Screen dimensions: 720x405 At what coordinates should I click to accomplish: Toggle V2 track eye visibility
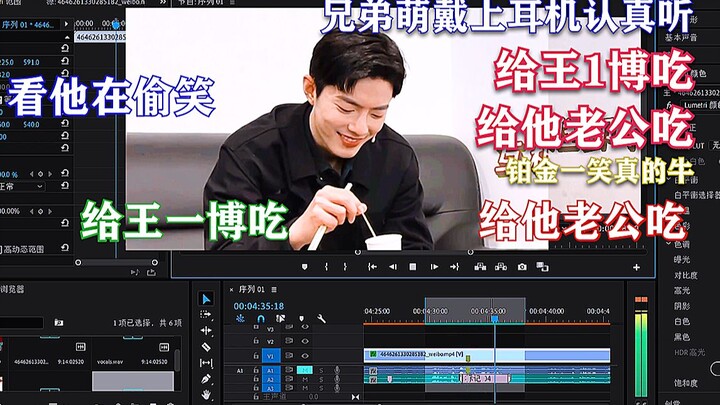305,340
